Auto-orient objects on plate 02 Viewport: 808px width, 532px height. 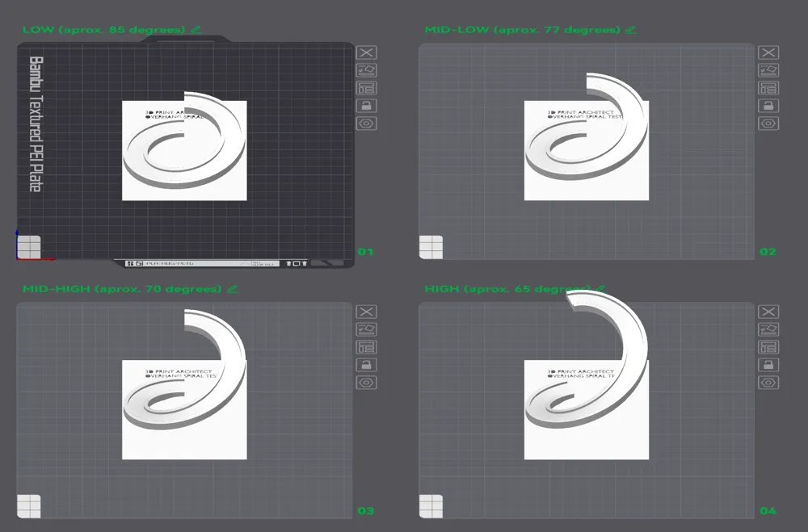coord(768,70)
